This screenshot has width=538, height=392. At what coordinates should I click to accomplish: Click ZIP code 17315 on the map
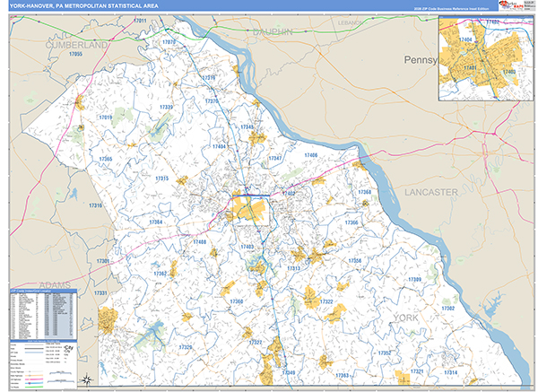[161, 179]
